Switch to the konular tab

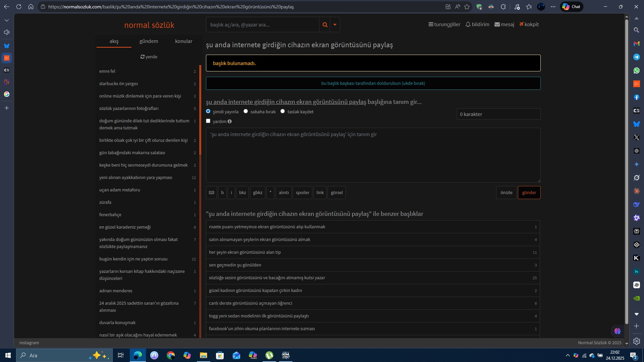click(183, 41)
